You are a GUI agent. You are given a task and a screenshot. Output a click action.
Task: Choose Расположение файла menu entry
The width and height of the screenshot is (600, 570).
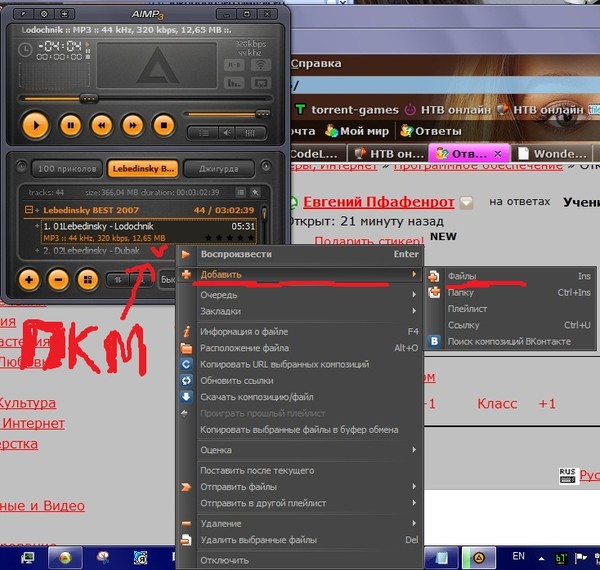(x=300, y=348)
